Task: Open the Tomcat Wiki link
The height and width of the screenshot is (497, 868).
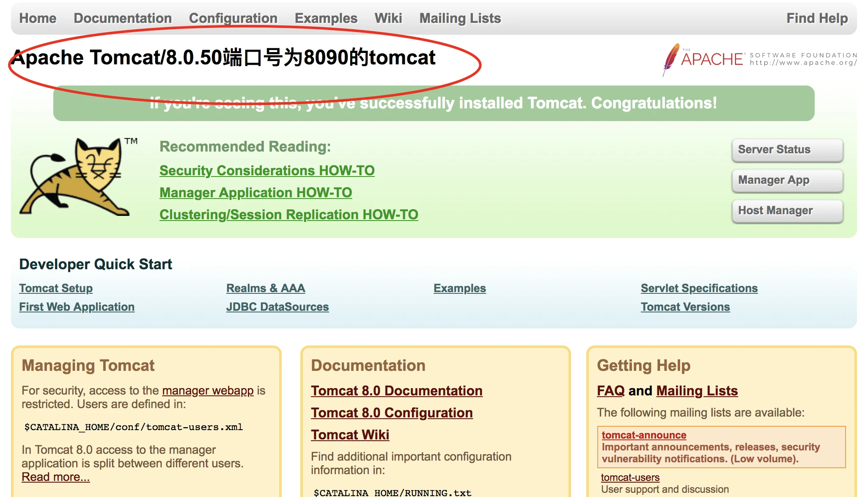Action: coord(350,435)
